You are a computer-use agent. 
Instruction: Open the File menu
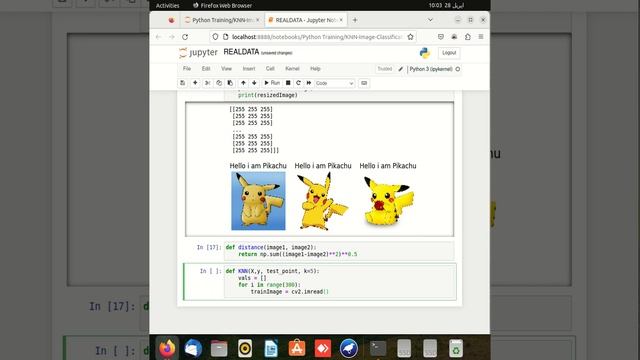pos(187,69)
